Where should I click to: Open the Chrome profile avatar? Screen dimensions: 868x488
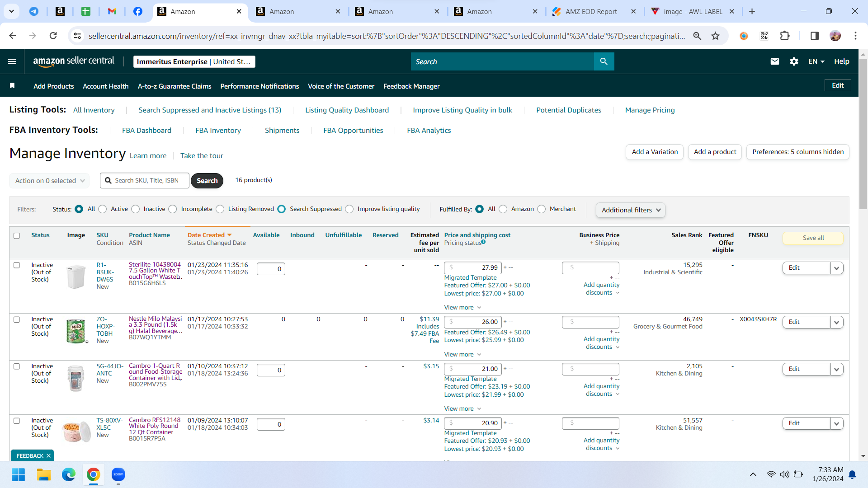click(835, 36)
